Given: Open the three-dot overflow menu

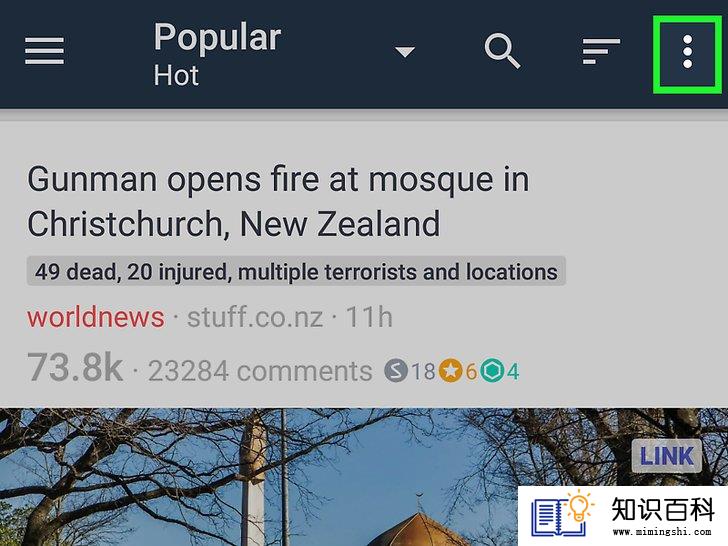Looking at the screenshot, I should pyautogui.click(x=688, y=52).
